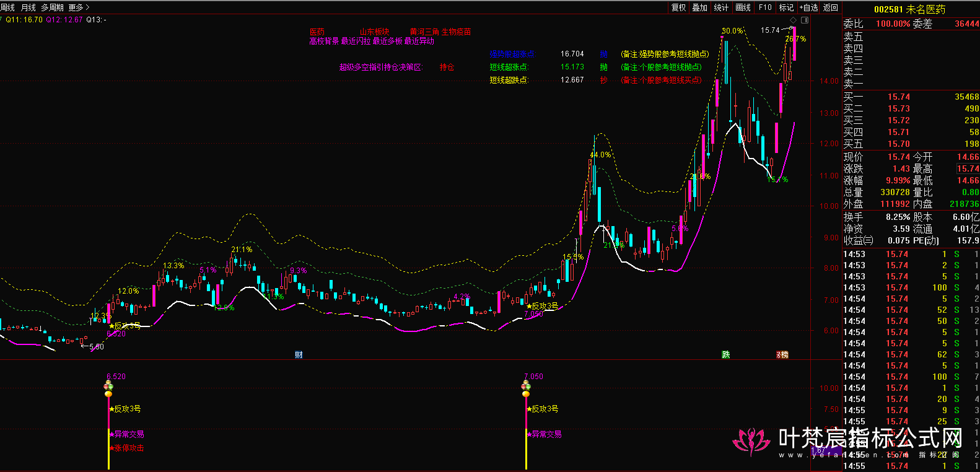Expand the 更多 periods menu
Screen dimensions: 980x472
tap(79, 7)
